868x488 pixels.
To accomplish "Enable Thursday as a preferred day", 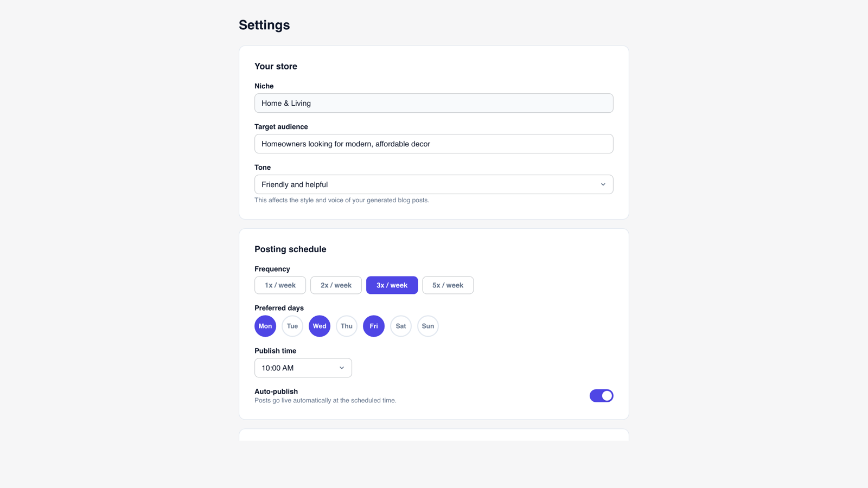I will [346, 326].
